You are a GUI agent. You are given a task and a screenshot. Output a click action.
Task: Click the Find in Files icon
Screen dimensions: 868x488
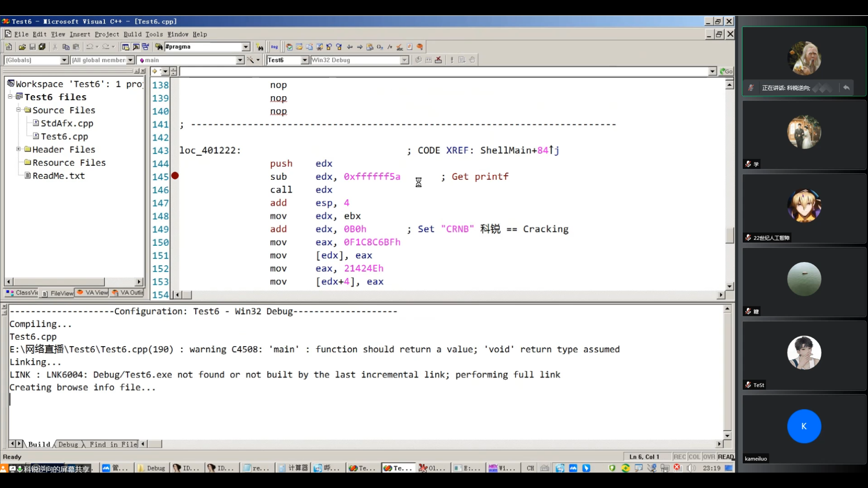pos(159,47)
